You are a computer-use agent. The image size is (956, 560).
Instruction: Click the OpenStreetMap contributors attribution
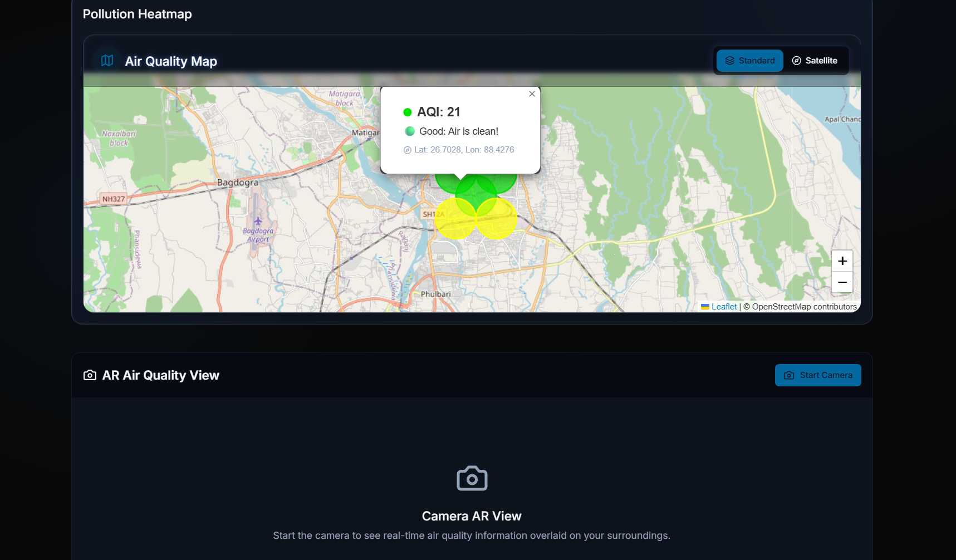[800, 307]
